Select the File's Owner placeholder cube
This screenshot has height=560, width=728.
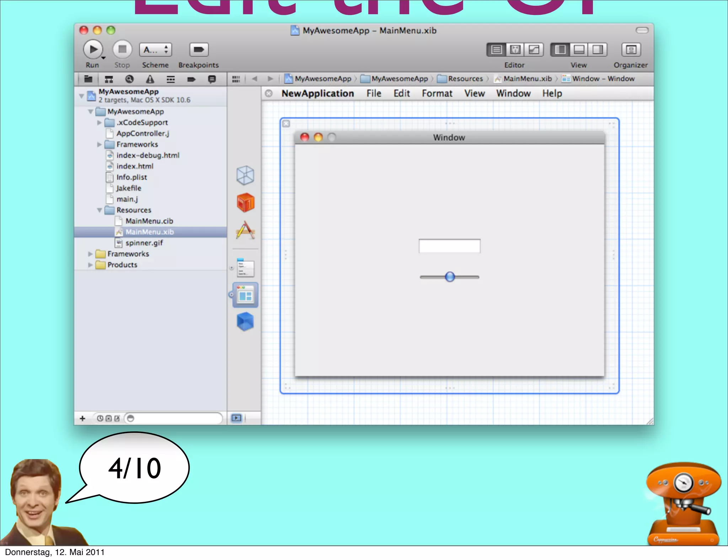[x=245, y=175]
